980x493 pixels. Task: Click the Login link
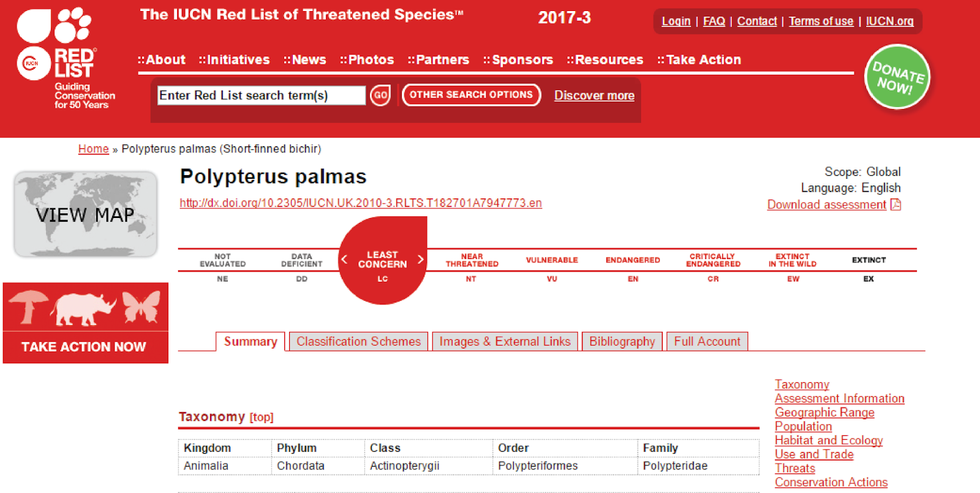pos(676,21)
